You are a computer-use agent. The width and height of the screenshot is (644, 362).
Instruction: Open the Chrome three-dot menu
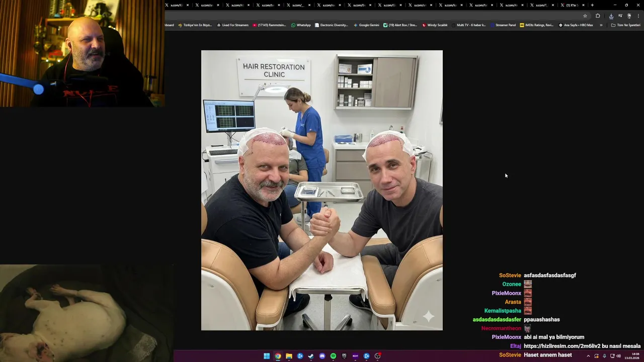(638, 16)
